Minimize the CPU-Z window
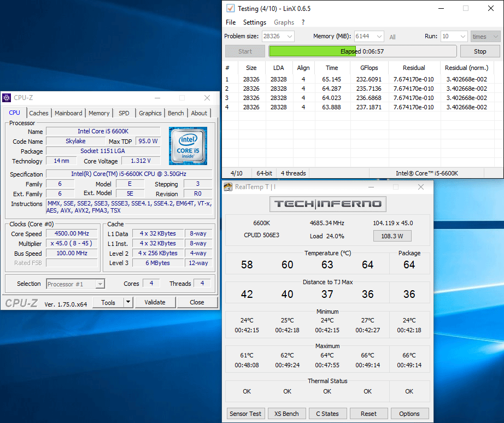The image size is (504, 423). pyautogui.click(x=157, y=98)
